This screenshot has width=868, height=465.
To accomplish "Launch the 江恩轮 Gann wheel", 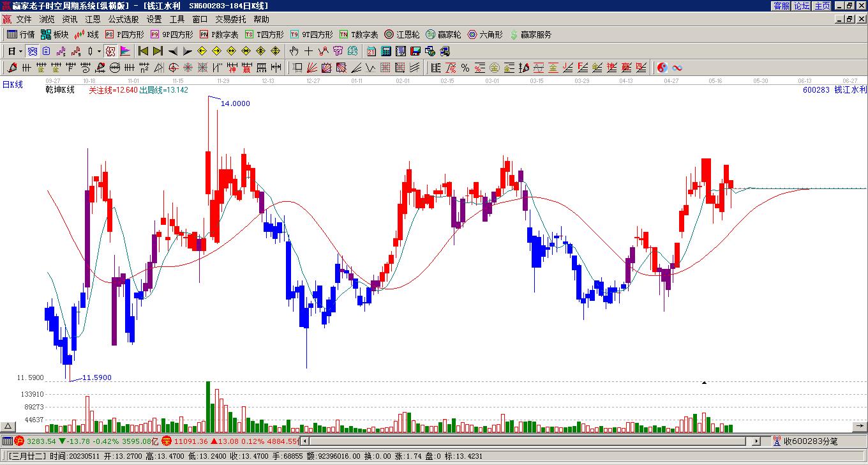I will tap(402, 34).
